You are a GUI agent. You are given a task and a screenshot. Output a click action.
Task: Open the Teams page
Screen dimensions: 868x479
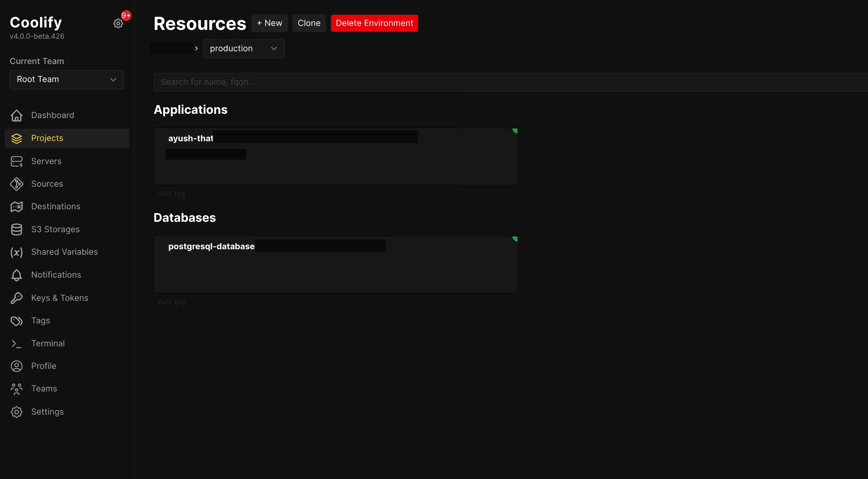(44, 389)
